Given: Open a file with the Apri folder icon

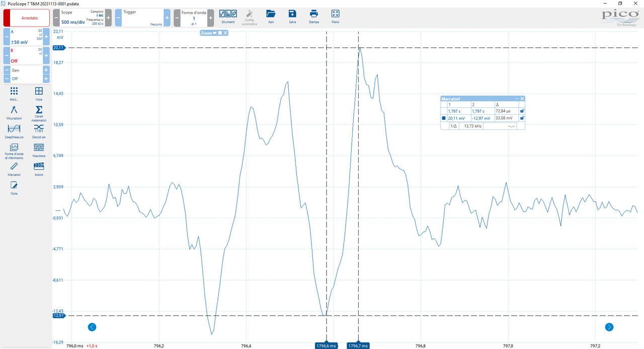Looking at the screenshot, I should (271, 17).
